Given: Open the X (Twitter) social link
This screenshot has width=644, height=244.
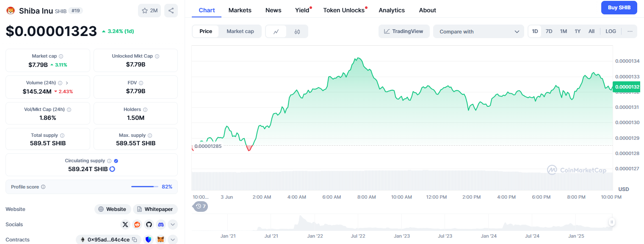Looking at the screenshot, I should click(x=125, y=225).
